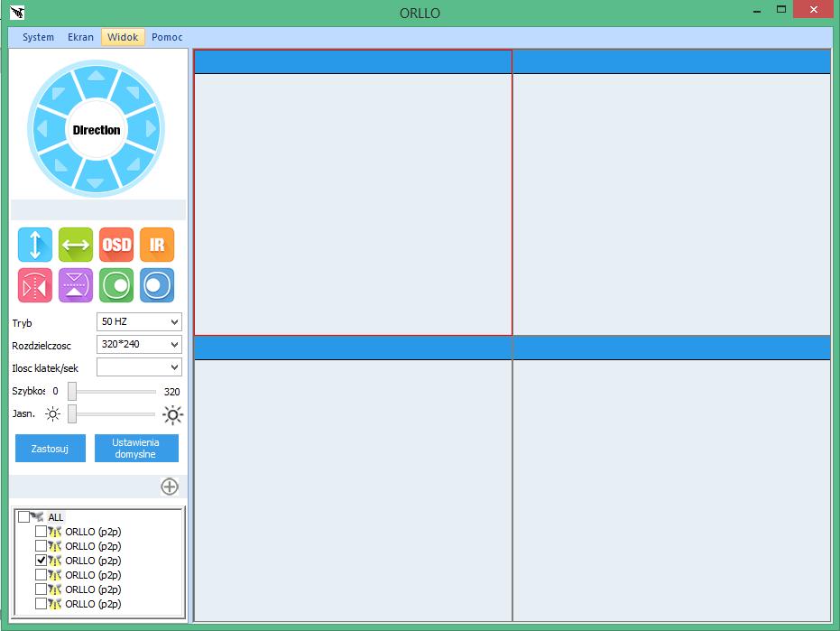This screenshot has width=840, height=631.
Task: Click the Jasn. brightness slider handle
Action: pos(72,413)
